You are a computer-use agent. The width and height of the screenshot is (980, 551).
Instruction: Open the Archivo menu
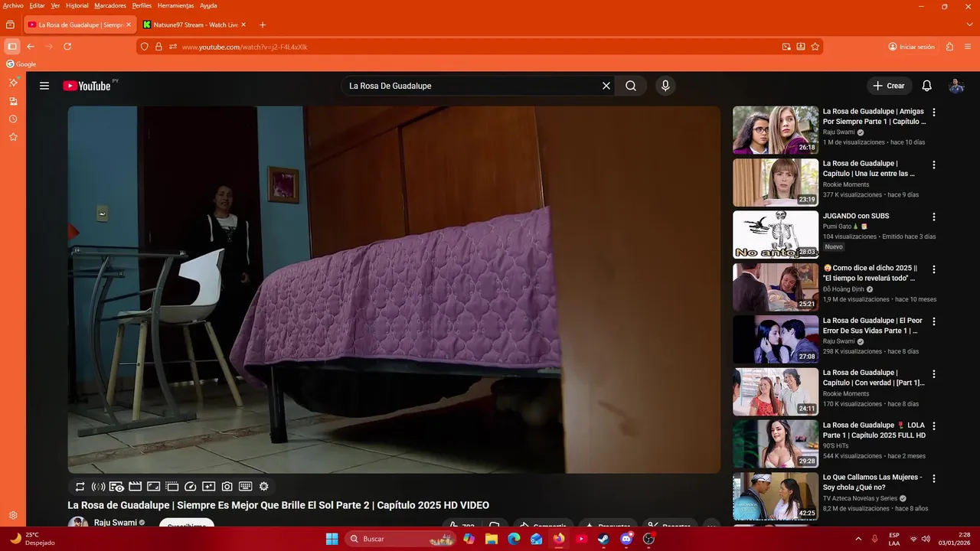[13, 5]
